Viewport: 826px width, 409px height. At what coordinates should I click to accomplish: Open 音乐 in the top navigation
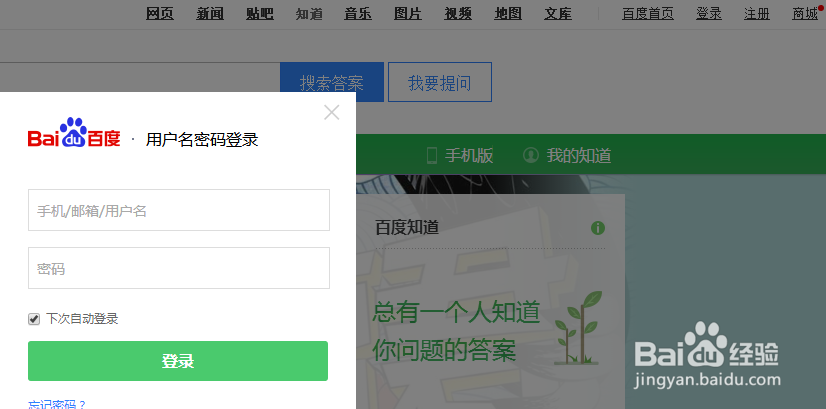click(358, 14)
